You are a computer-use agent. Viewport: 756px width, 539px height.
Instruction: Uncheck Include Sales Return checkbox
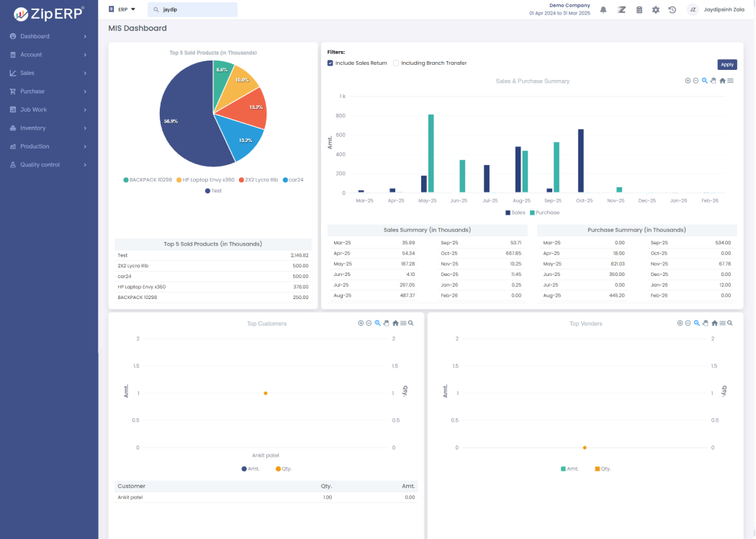coord(330,63)
